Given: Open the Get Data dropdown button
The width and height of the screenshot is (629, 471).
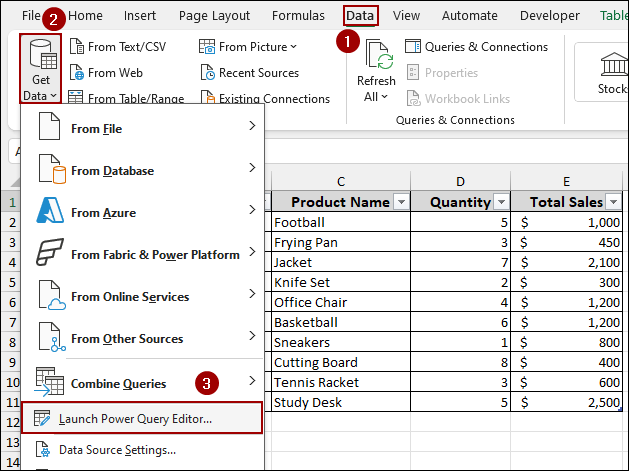Looking at the screenshot, I should (x=41, y=69).
